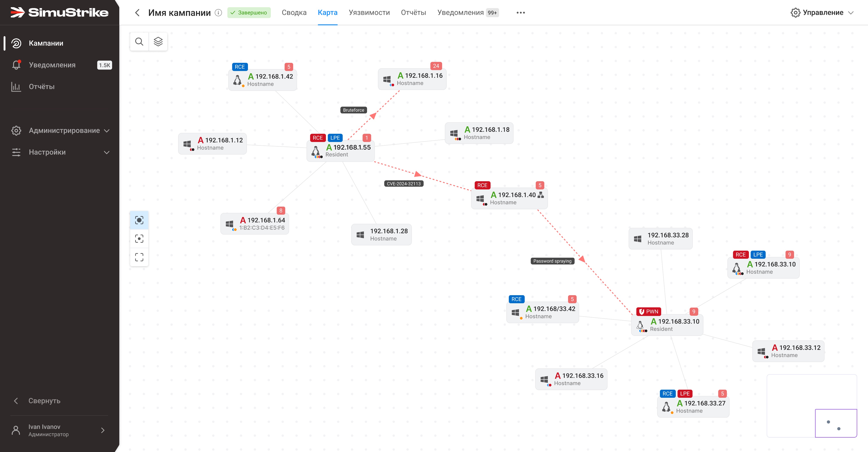
Task: Toggle the center-on-node view mode
Action: [139, 239]
